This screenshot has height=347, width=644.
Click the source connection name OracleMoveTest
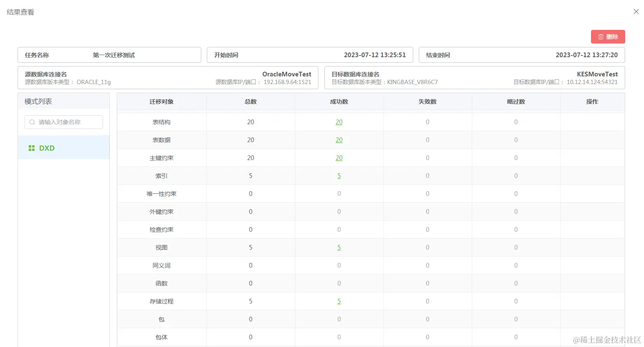[x=287, y=74]
